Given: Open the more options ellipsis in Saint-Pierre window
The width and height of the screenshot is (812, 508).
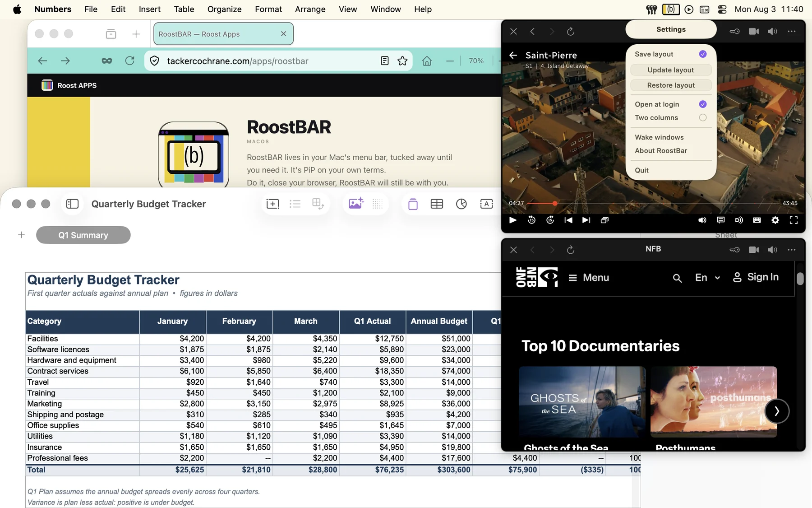Looking at the screenshot, I should tap(792, 31).
